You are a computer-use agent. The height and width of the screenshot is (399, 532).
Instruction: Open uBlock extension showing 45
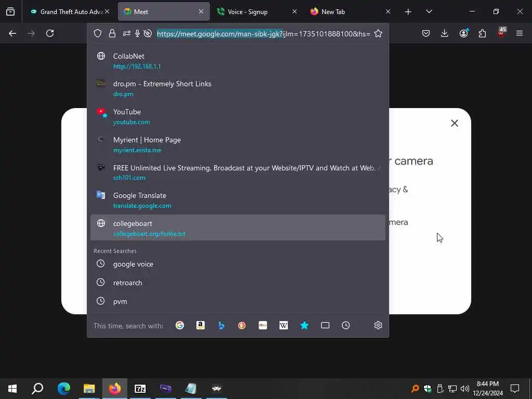501,33
